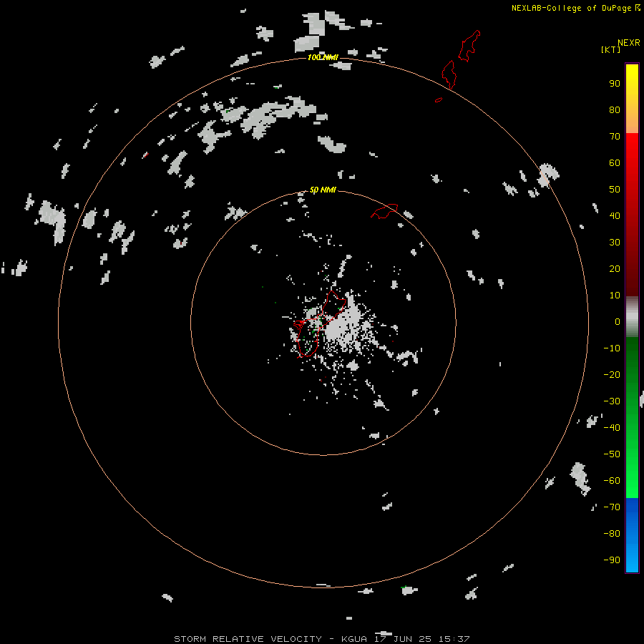Click the 40 value on the velocity scale
The image size is (644, 644).
[615, 215]
